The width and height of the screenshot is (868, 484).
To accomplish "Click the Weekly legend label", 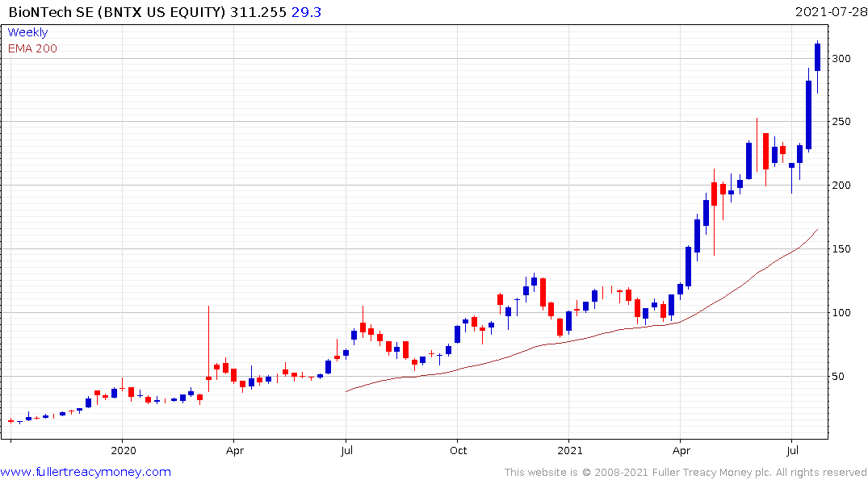I will 27,32.
